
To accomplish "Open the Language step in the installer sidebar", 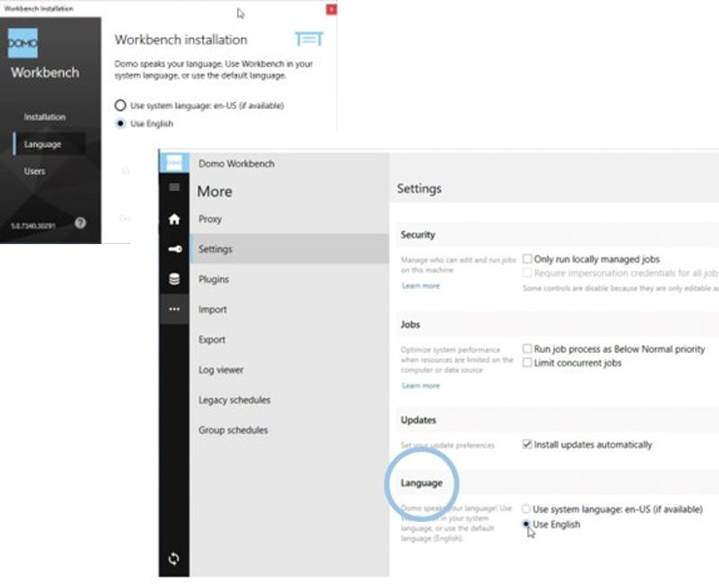I will [x=49, y=144].
